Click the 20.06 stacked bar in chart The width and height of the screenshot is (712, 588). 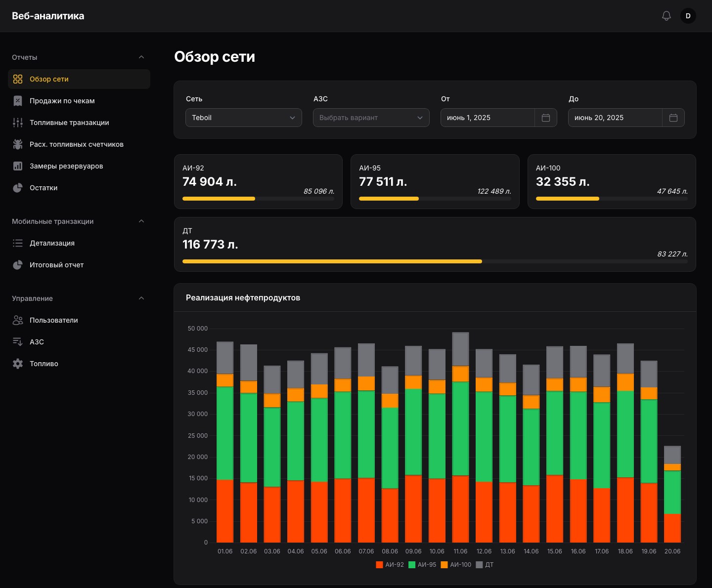672,494
